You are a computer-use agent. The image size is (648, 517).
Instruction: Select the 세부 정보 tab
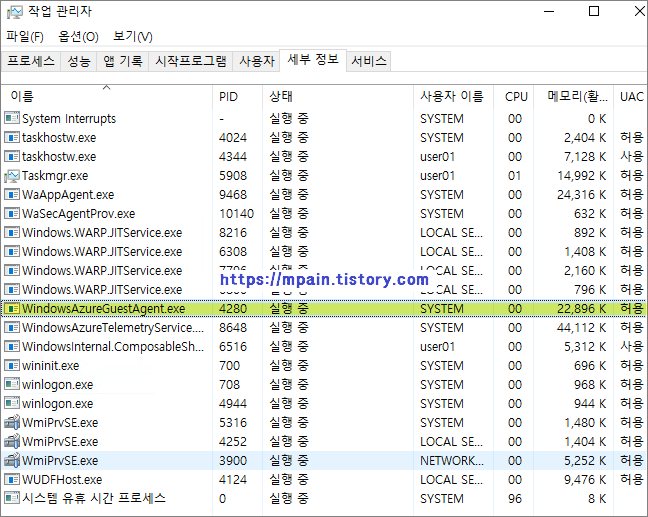point(313,60)
